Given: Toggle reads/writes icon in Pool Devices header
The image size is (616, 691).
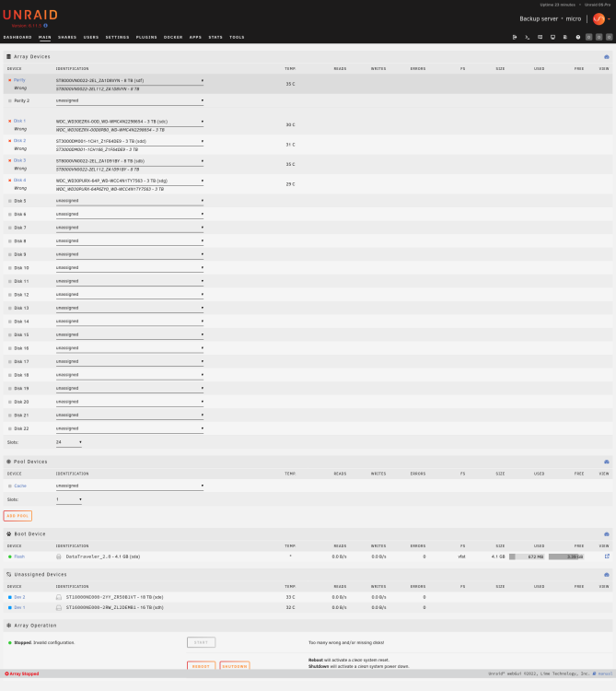Looking at the screenshot, I should (606, 462).
